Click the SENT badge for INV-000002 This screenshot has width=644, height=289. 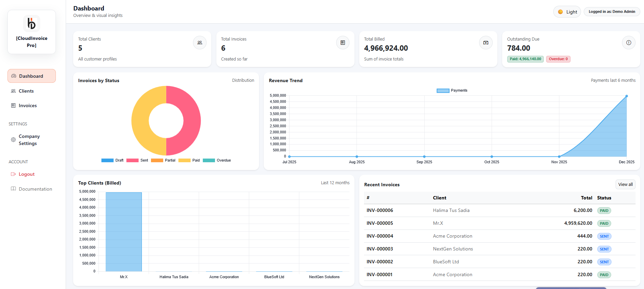click(604, 262)
